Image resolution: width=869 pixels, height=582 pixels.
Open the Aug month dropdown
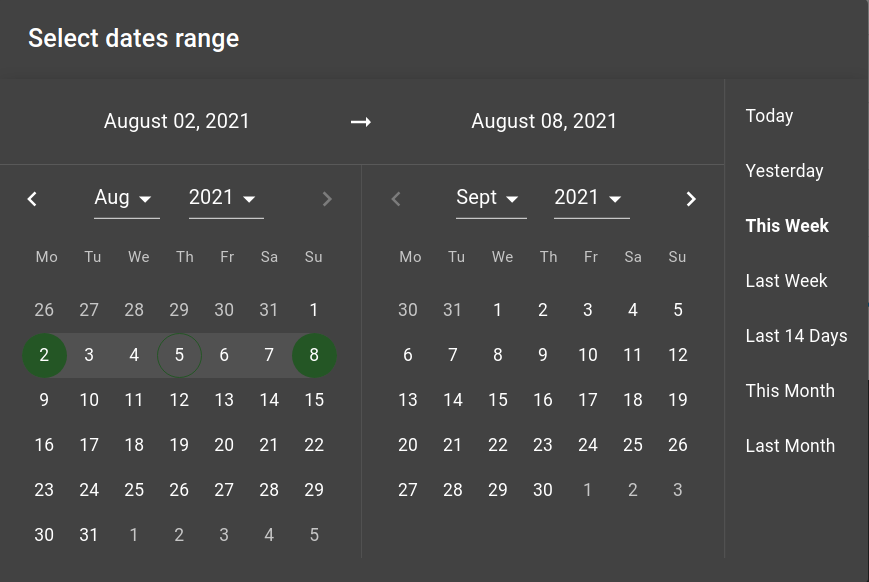tap(126, 198)
